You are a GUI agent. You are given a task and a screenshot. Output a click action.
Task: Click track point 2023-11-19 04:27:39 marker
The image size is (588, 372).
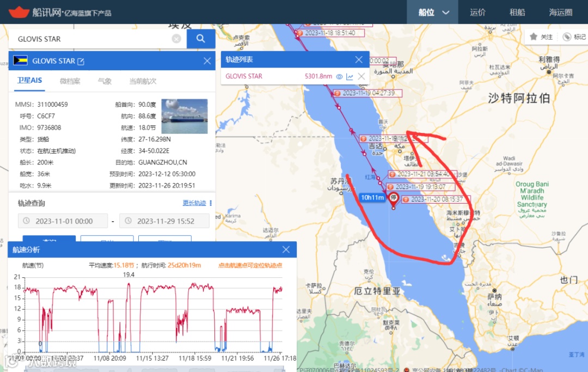(337, 93)
